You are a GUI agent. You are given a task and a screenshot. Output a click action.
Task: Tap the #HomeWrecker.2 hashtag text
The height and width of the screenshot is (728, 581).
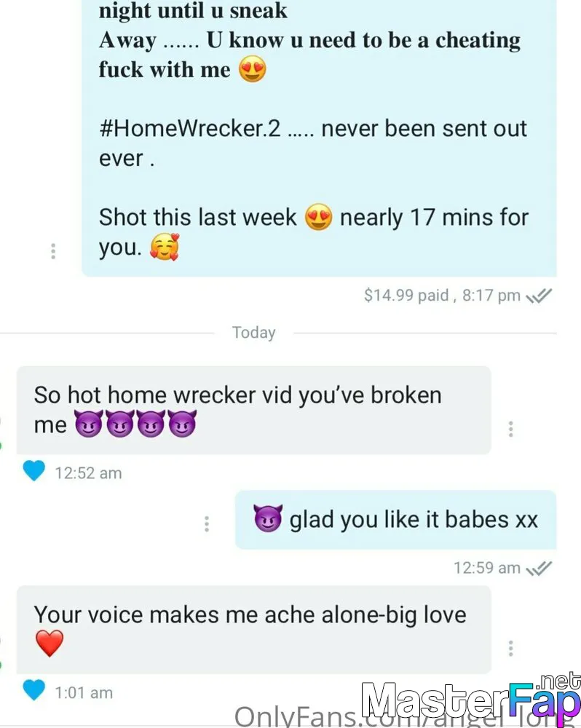190,129
